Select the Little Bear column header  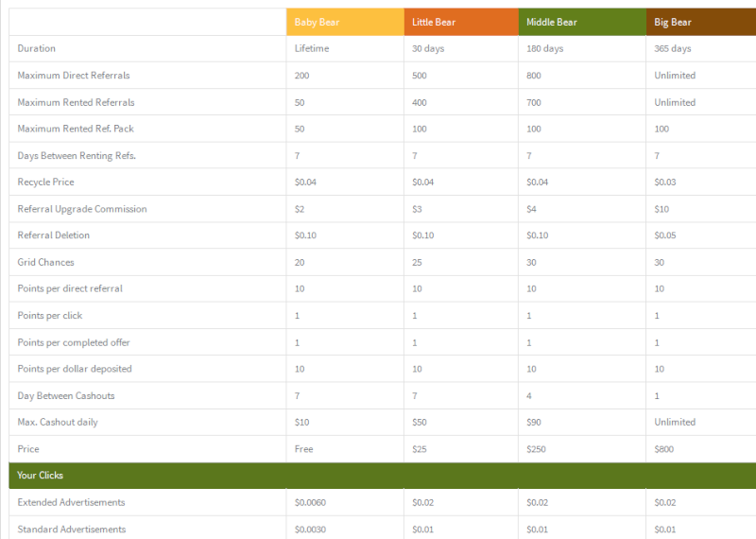[x=461, y=22]
